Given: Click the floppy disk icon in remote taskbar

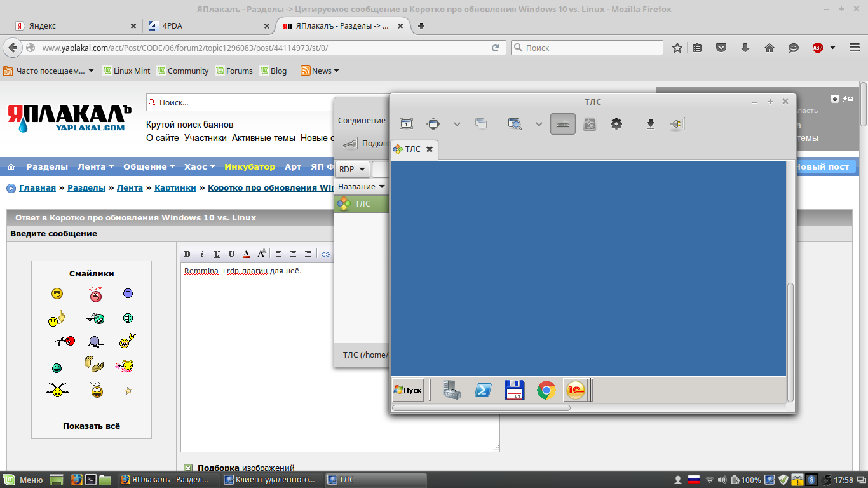Looking at the screenshot, I should click(514, 390).
